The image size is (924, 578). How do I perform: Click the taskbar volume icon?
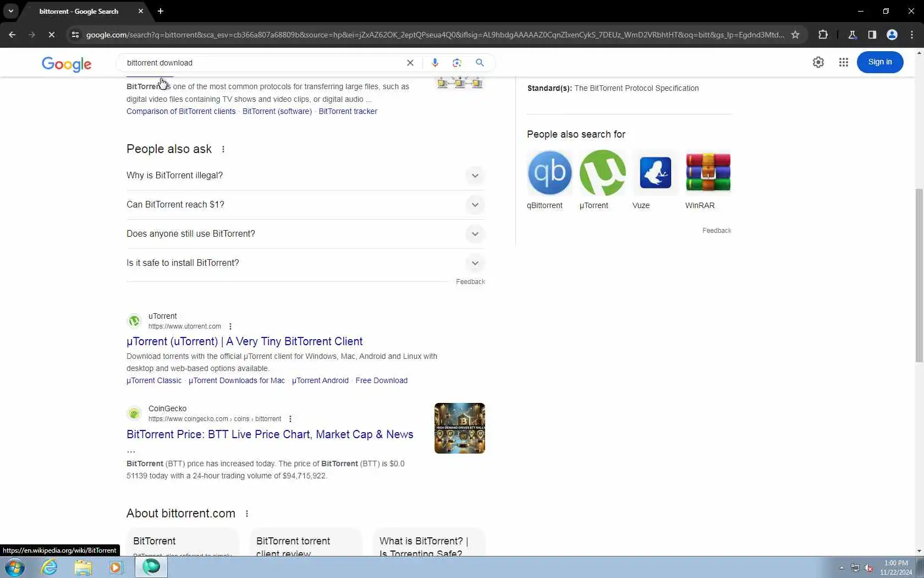coord(869,568)
